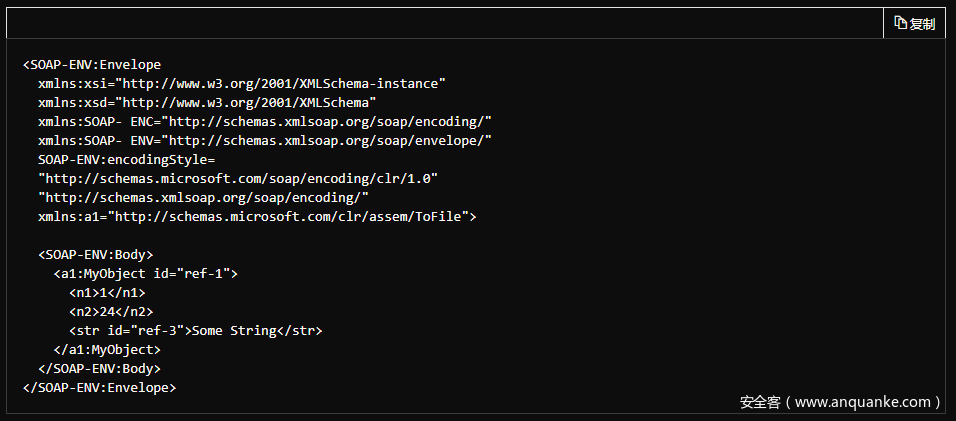This screenshot has height=421, width=956.
Task: Click the <n2>24</n2> element
Action: pos(111,311)
